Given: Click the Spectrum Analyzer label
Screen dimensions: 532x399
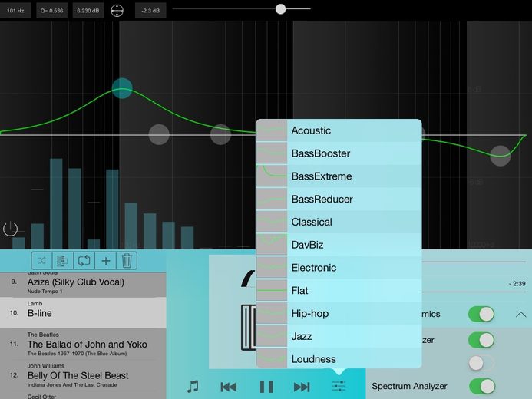Looking at the screenshot, I should pos(409,386).
